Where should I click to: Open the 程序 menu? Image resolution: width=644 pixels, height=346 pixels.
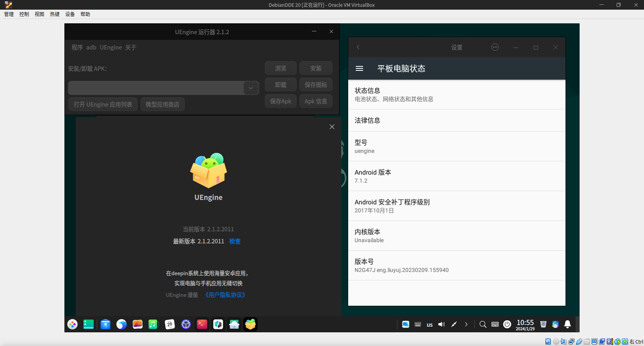77,47
